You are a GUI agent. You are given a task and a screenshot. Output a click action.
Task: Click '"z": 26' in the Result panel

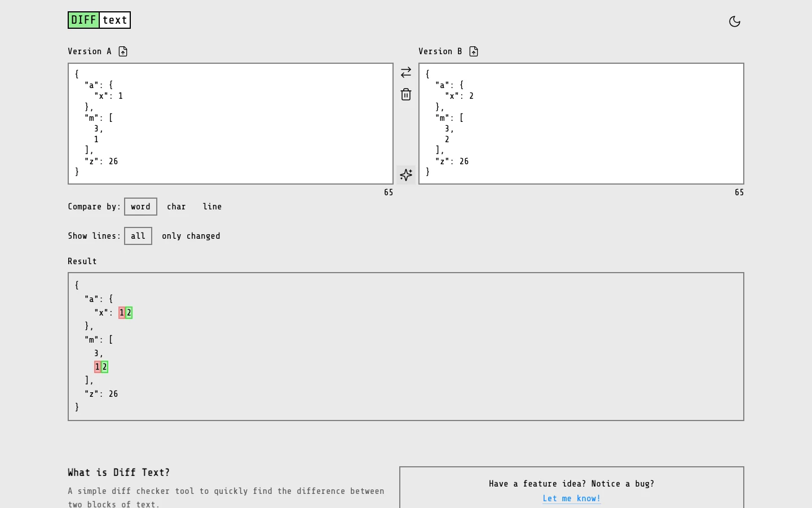101,394
